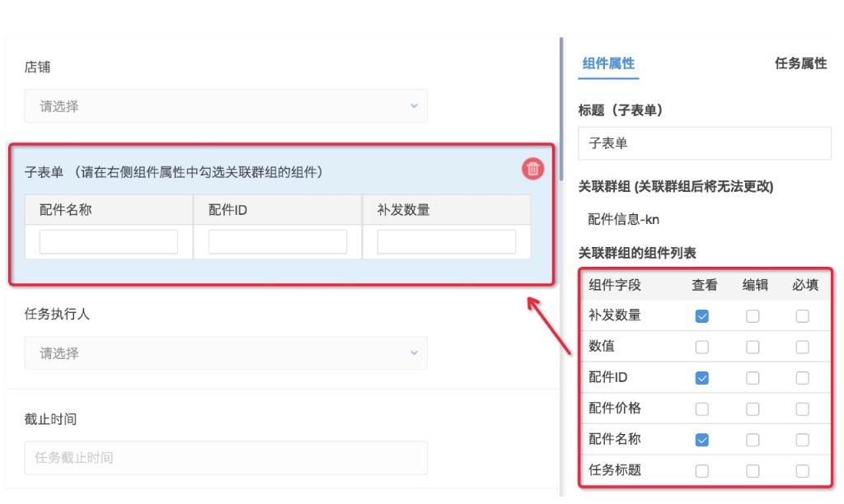Click the 配件名称 input cell in subform

(x=109, y=242)
